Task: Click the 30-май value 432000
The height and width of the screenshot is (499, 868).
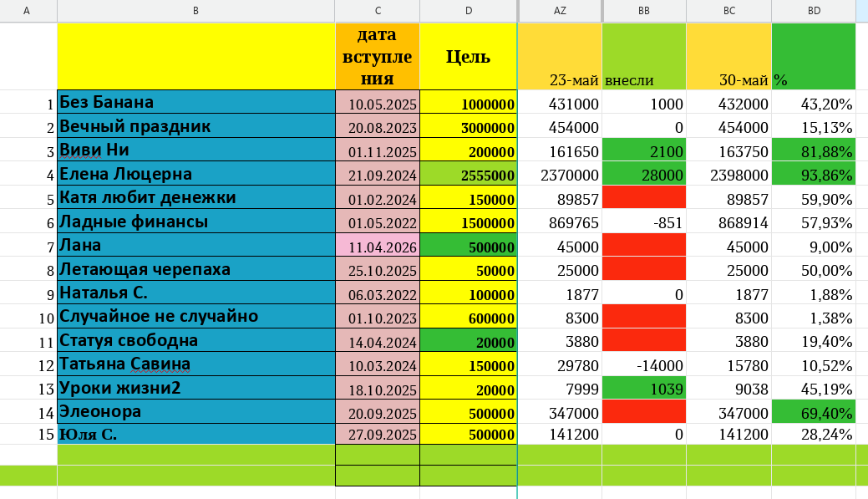Action: [729, 102]
